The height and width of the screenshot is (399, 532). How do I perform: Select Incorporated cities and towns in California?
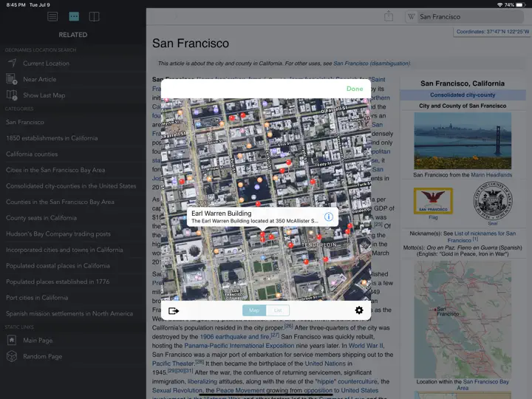pos(73,250)
